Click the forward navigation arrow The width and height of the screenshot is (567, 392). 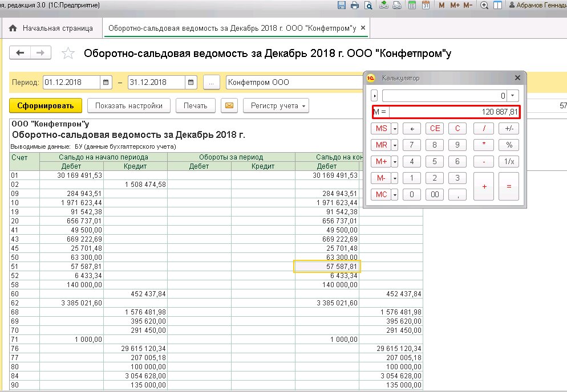point(40,53)
